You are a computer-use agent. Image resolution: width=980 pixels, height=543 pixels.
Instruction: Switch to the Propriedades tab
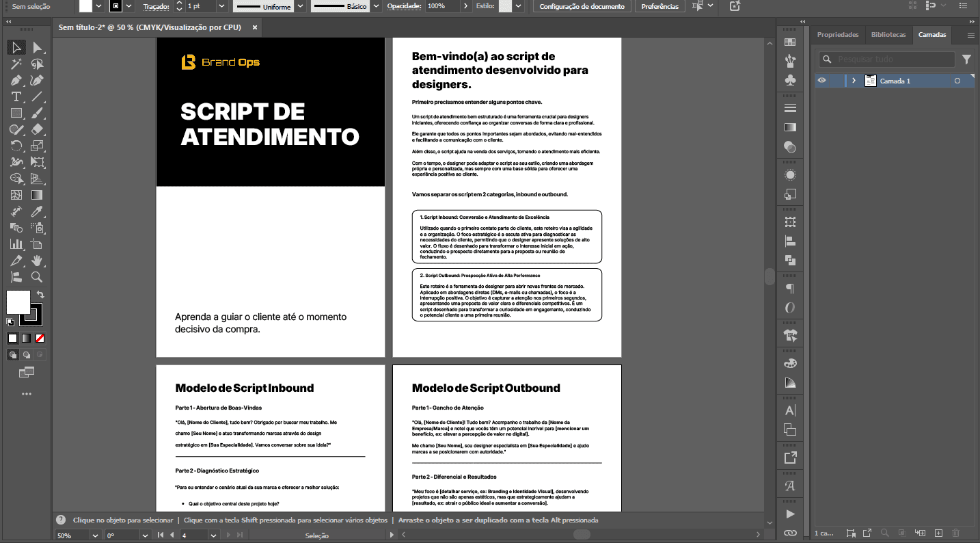pyautogui.click(x=839, y=35)
